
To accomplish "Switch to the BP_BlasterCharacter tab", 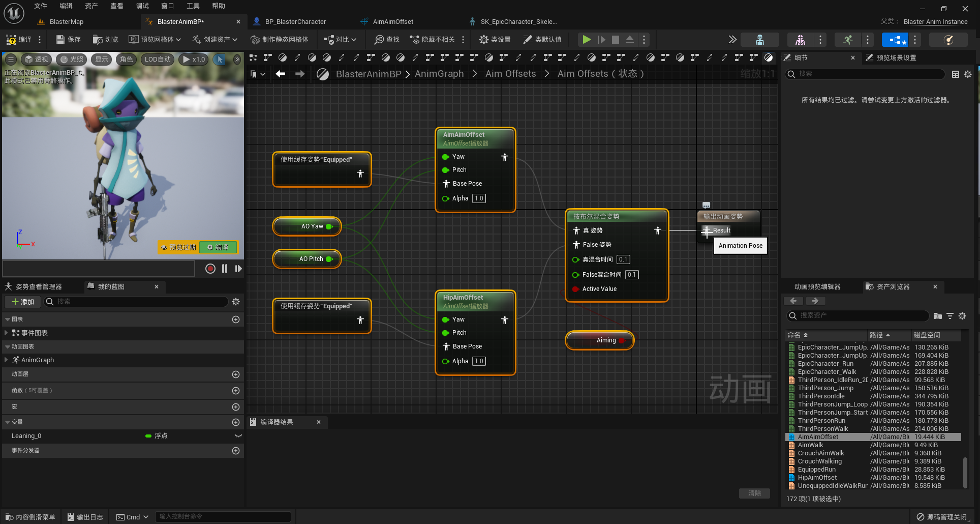I will (x=295, y=22).
